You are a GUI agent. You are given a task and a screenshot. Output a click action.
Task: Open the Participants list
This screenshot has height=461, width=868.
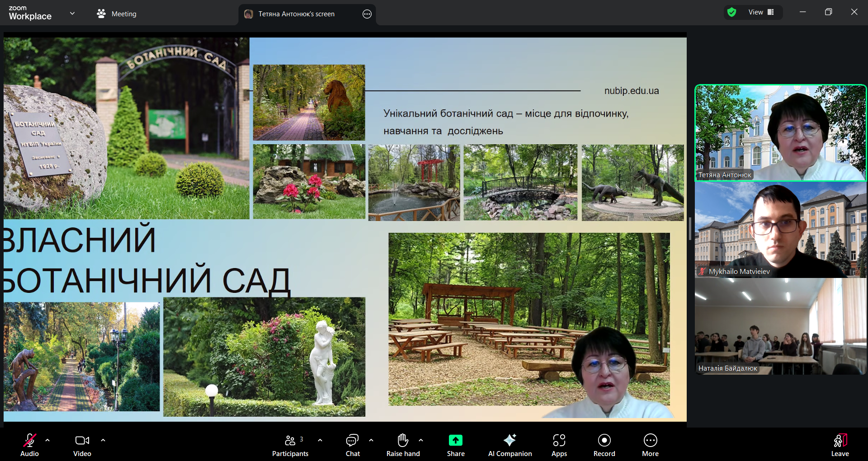click(x=290, y=445)
